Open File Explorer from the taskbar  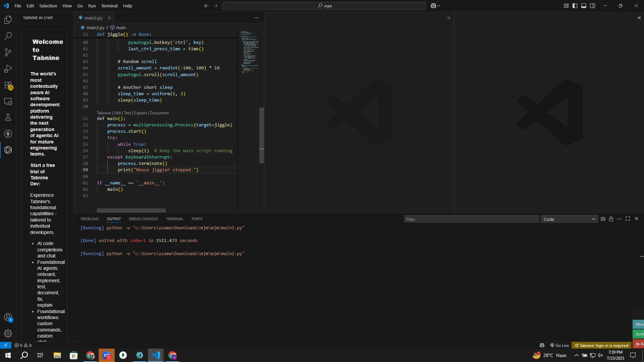tap(57, 355)
